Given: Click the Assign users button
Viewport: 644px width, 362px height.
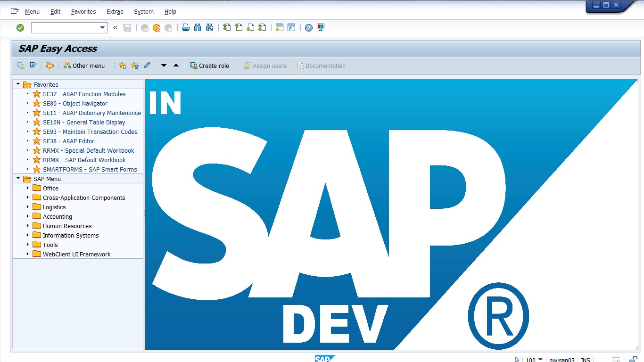Looking at the screenshot, I should pos(265,66).
